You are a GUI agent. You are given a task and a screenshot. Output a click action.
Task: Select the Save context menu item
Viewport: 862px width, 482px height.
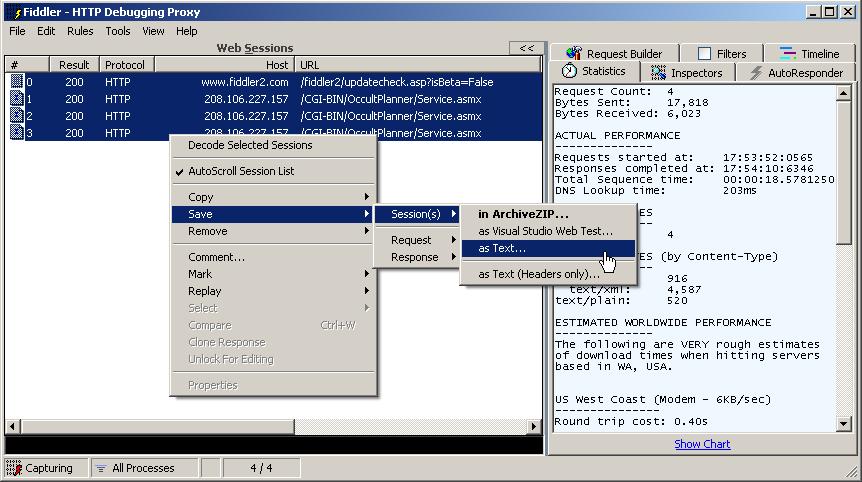(x=272, y=214)
